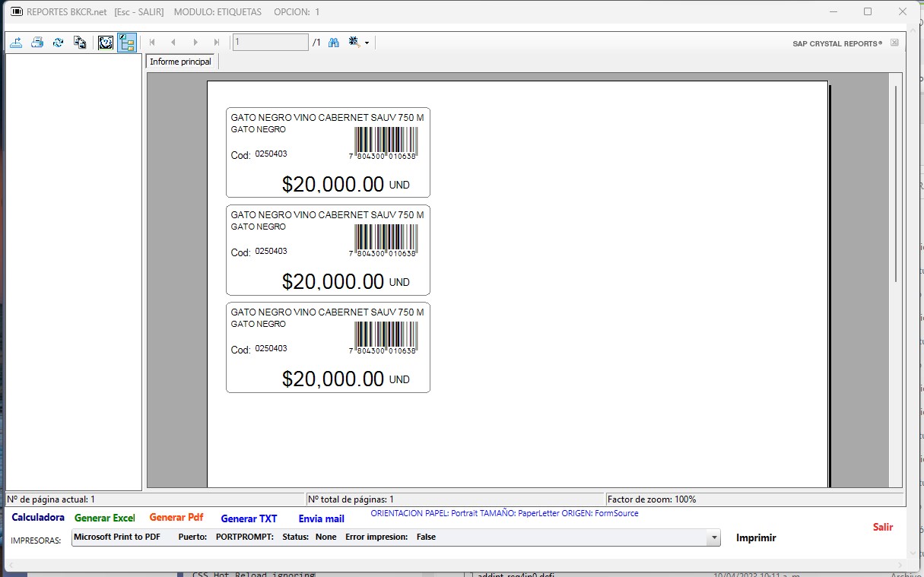This screenshot has height=577, width=924.
Task: Click the Imprimir button
Action: pyautogui.click(x=756, y=537)
